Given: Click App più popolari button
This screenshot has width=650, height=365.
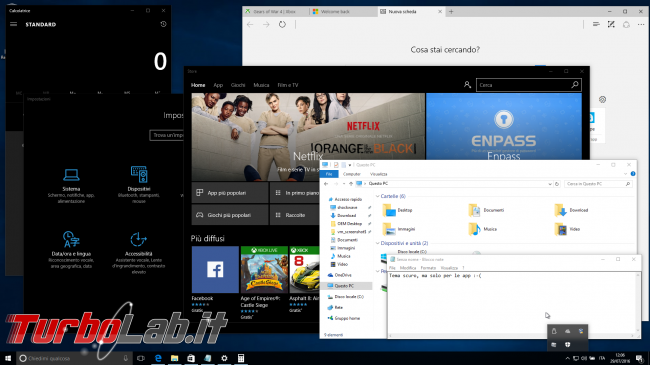Looking at the screenshot, I should 230,193.
